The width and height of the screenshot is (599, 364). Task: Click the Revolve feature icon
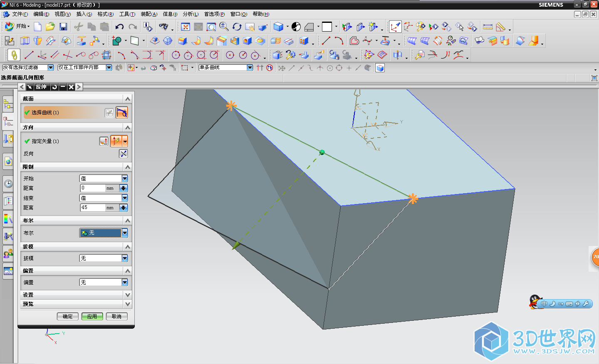click(38, 41)
